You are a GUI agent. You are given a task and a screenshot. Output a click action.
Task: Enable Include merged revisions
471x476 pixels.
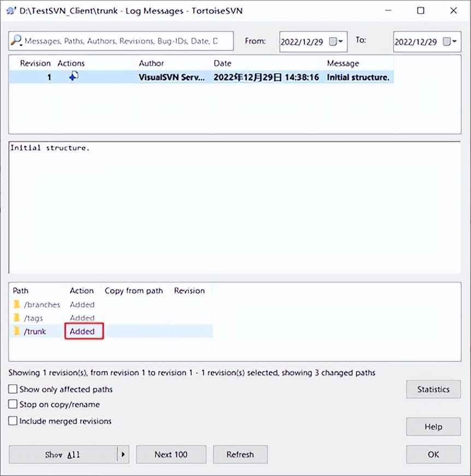13,421
